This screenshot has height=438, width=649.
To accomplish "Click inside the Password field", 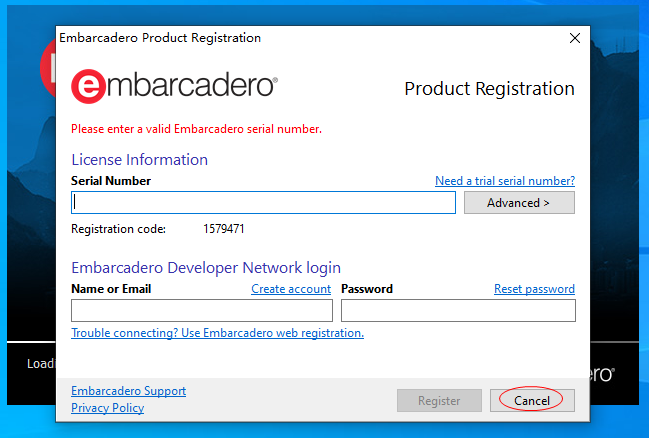I will coord(458,311).
